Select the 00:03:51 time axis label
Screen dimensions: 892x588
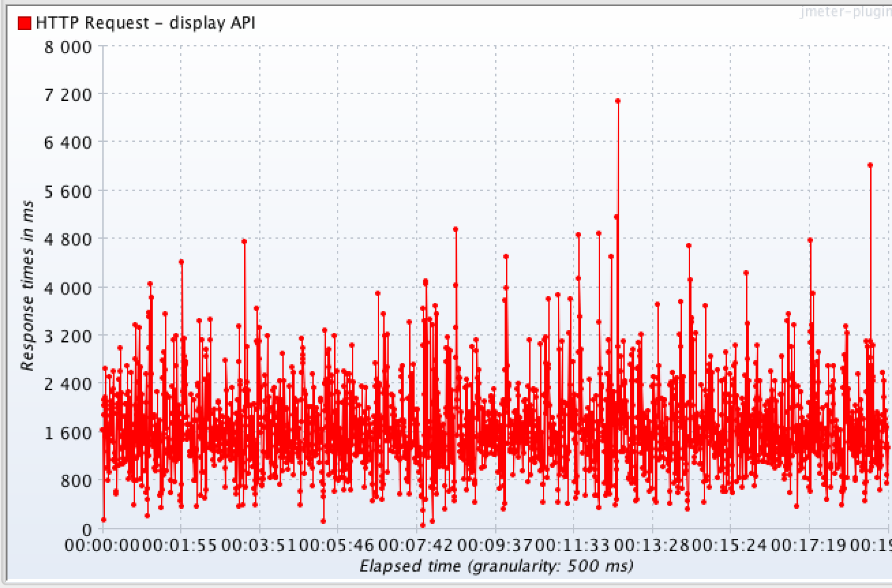[x=259, y=545]
